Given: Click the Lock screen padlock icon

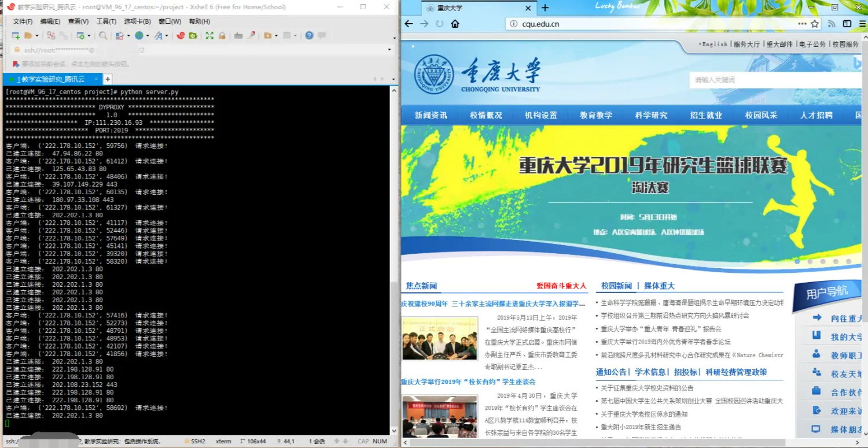Looking at the screenshot, I should coord(222,35).
